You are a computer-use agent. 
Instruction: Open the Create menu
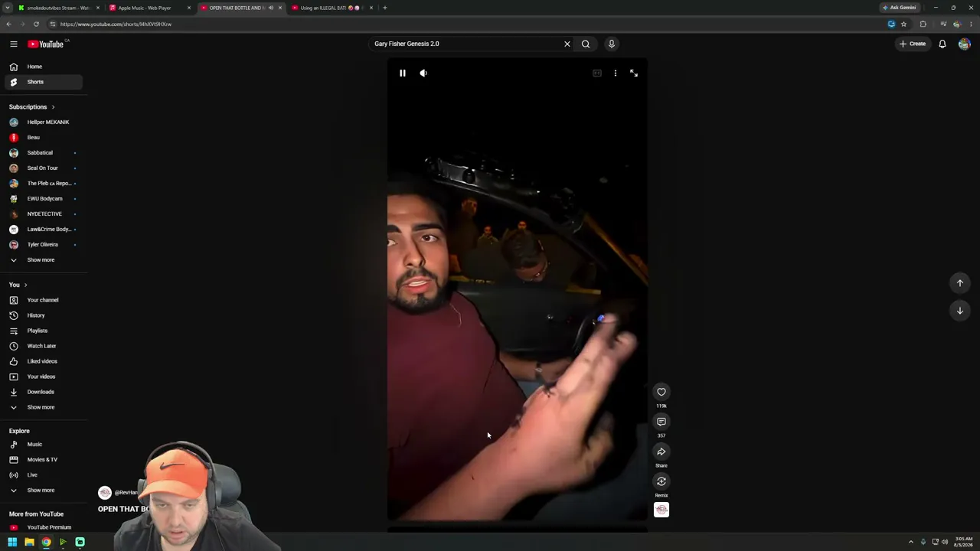tap(913, 44)
